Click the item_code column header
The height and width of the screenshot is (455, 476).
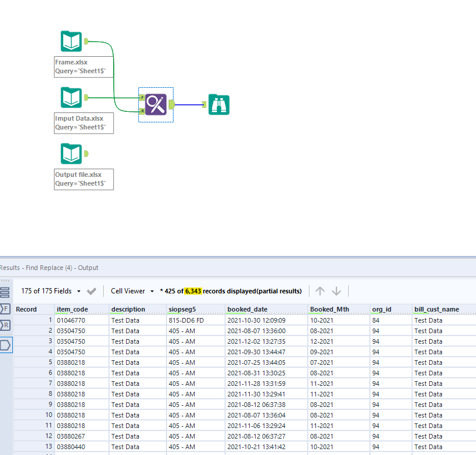(73, 309)
